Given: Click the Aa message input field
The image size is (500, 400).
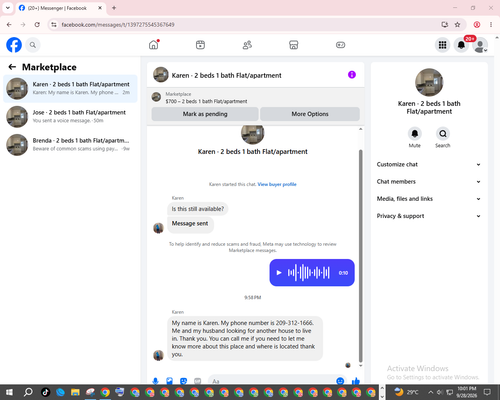Looking at the screenshot, I should (273, 381).
